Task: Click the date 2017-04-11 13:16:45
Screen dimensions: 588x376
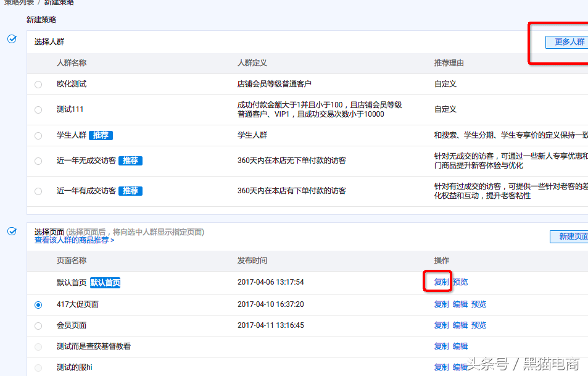Action: coord(271,325)
